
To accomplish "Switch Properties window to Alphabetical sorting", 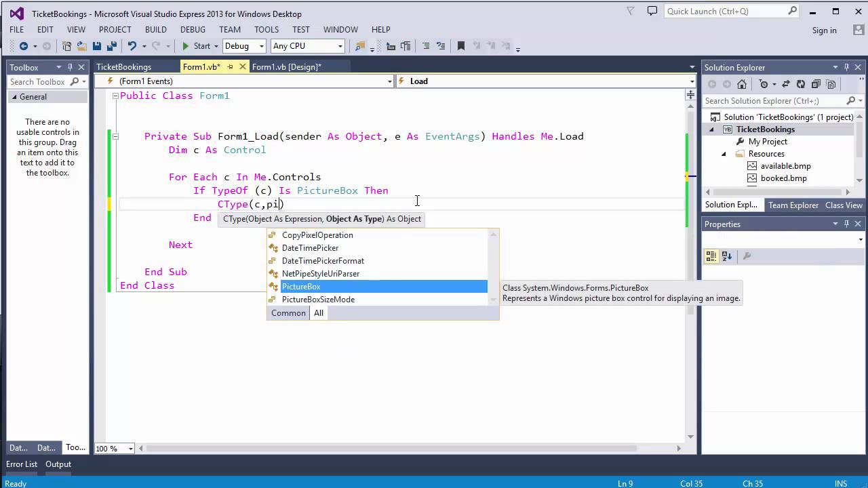I will 726,256.
